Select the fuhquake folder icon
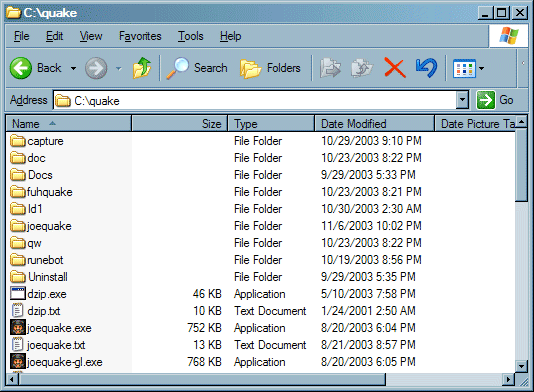The image size is (534, 392). [18, 192]
